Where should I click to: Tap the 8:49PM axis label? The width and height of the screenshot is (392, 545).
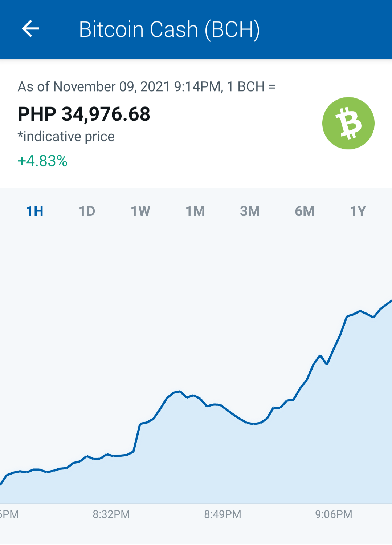click(222, 514)
